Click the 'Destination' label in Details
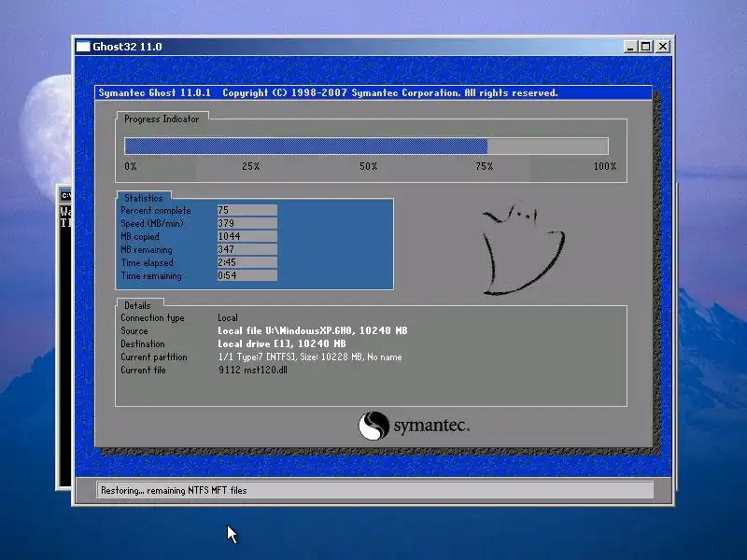The width and height of the screenshot is (747, 560). pyautogui.click(x=143, y=343)
